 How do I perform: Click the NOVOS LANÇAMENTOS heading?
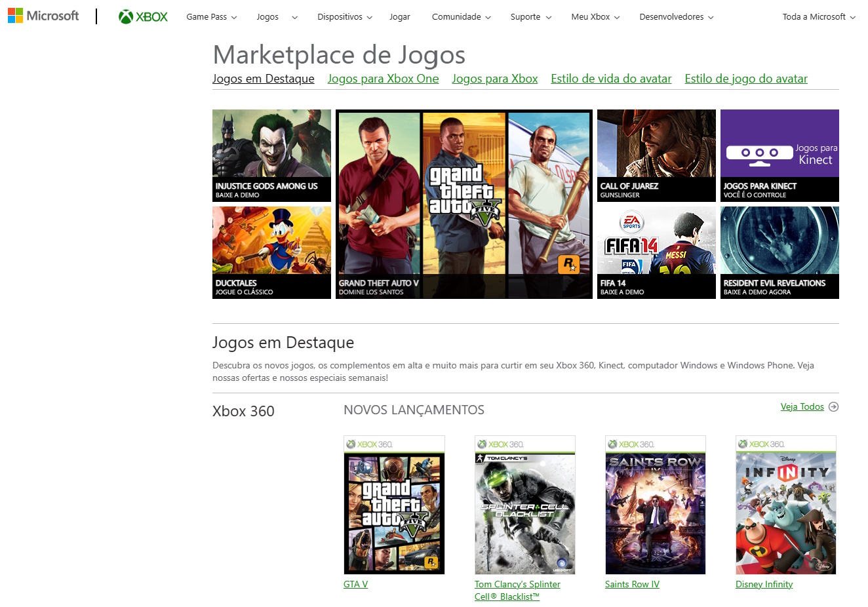(414, 410)
